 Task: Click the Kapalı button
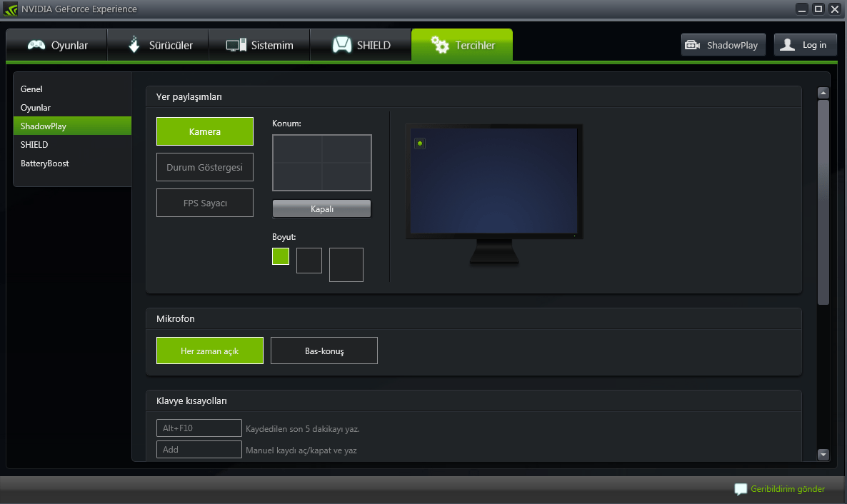pyautogui.click(x=322, y=208)
